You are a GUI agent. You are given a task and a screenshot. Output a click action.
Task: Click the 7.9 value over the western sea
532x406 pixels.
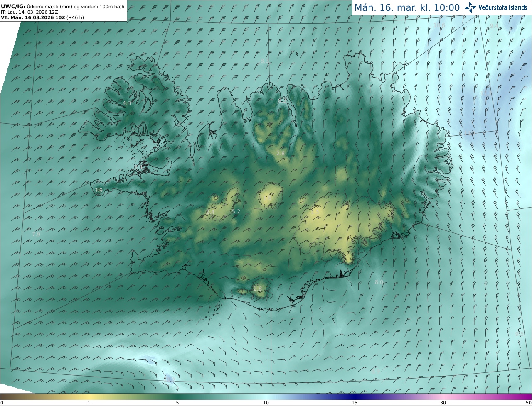coord(36,234)
